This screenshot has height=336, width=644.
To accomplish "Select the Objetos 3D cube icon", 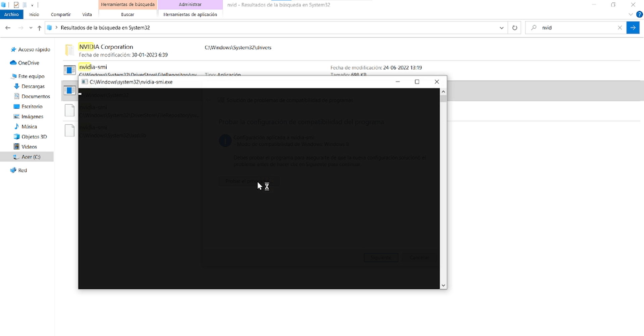I will [x=16, y=137].
